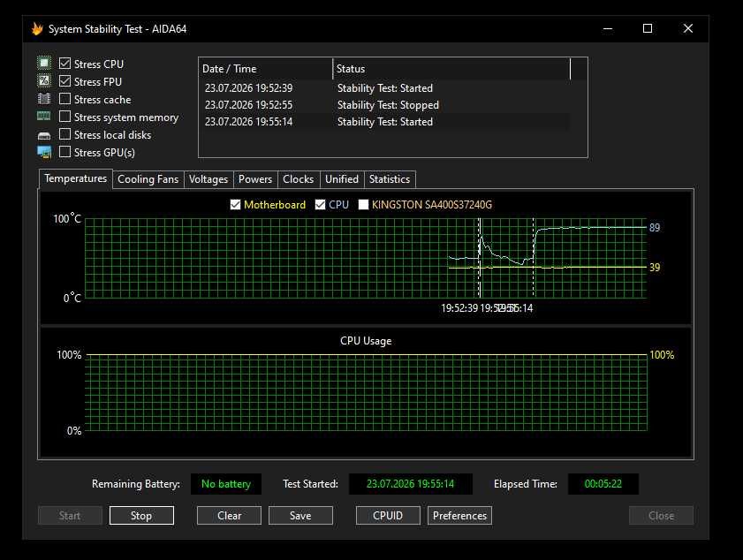Hide the Motherboard temperature graph line

236,205
